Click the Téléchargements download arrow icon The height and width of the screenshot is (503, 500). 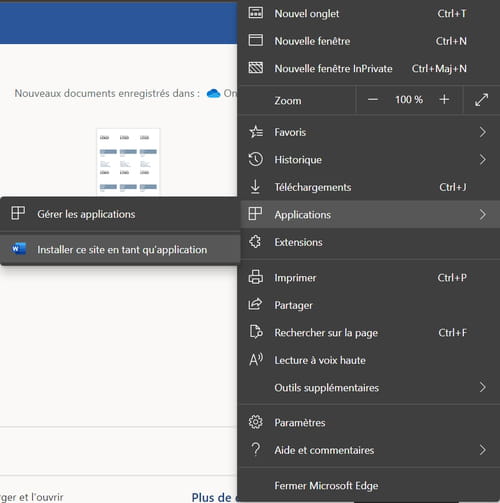[255, 187]
